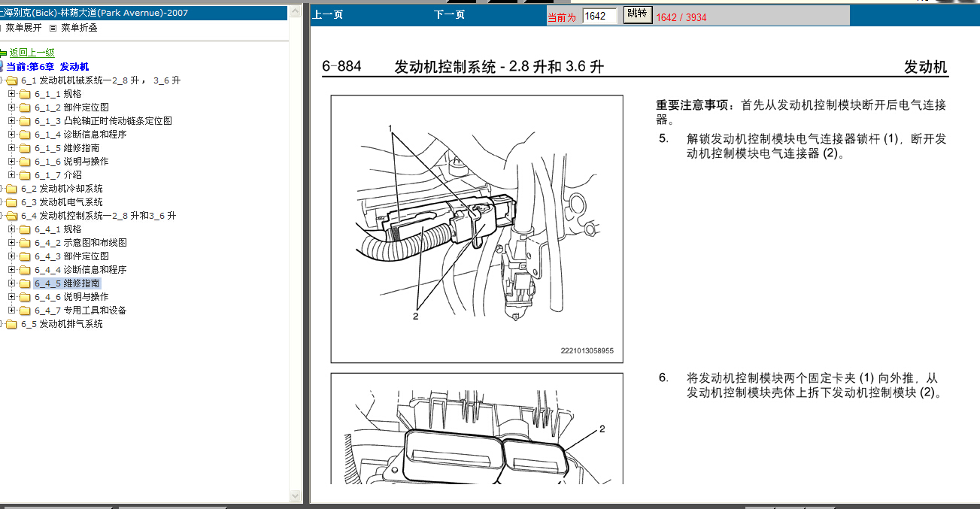Select 6_3 发动机电气系统 label
This screenshot has width=980, height=509.
pyautogui.click(x=62, y=202)
